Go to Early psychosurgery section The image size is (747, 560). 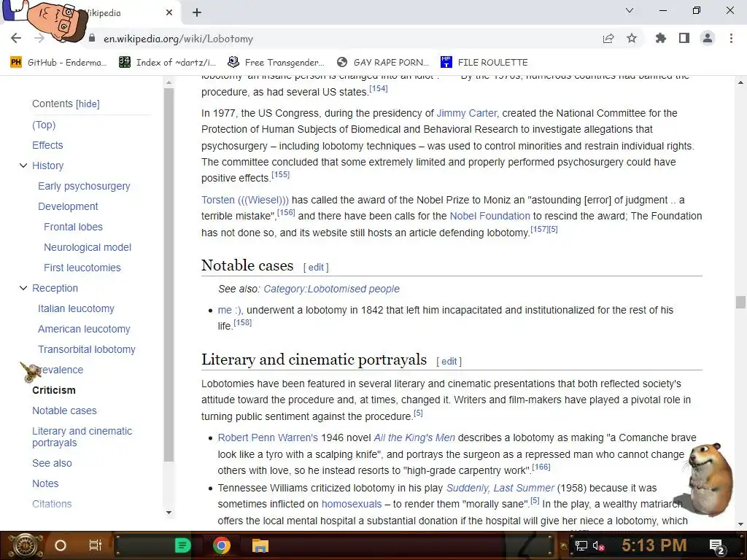(84, 186)
